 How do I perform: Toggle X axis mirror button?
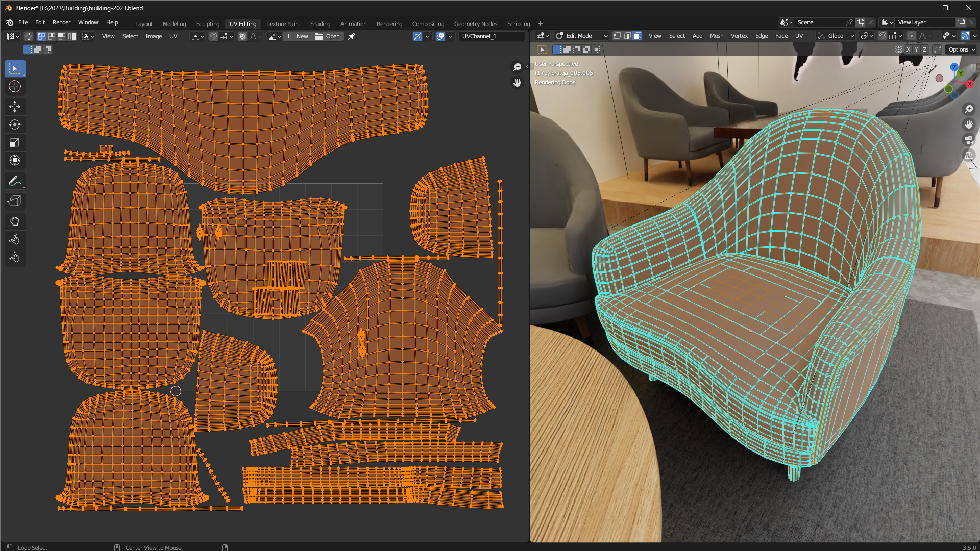908,49
